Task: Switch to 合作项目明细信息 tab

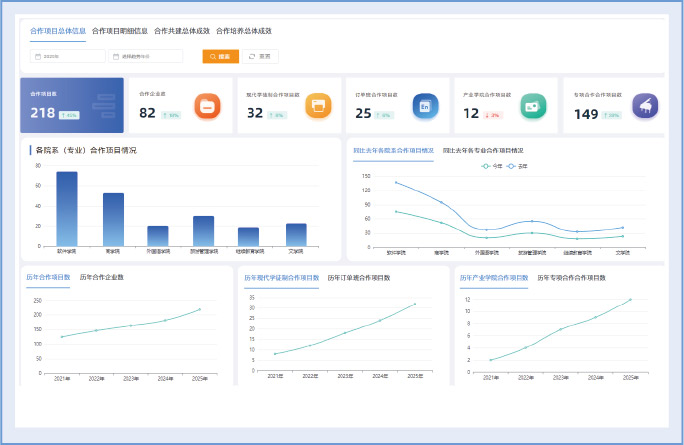Action: point(119,31)
